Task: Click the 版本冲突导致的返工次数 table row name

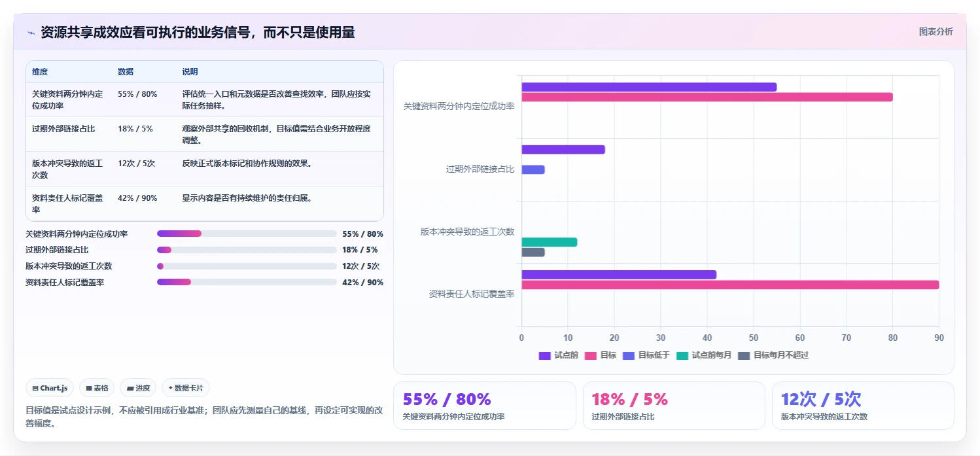Action: [x=67, y=169]
